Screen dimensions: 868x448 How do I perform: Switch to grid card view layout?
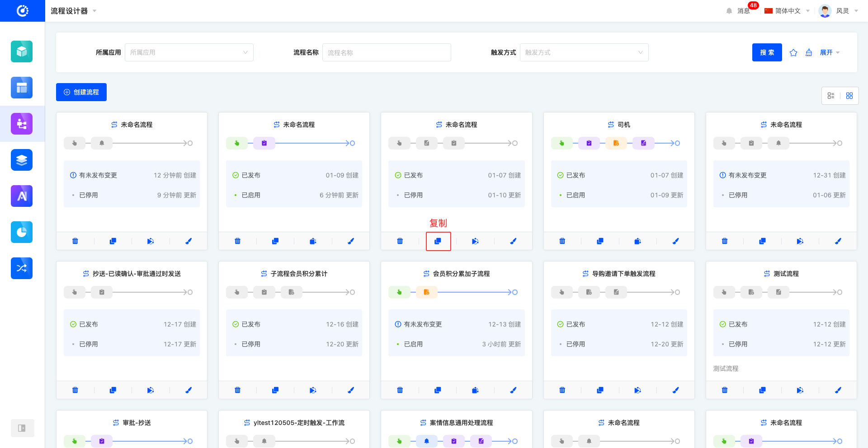point(849,96)
